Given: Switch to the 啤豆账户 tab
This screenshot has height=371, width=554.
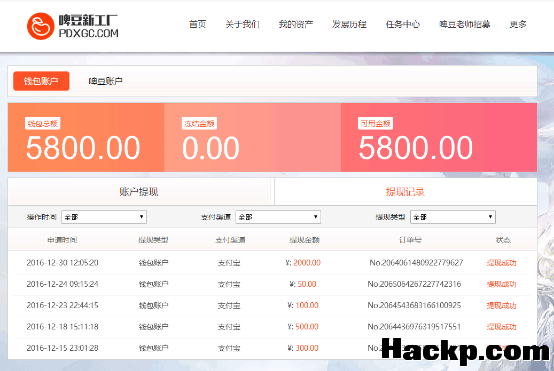Looking at the screenshot, I should point(105,81).
